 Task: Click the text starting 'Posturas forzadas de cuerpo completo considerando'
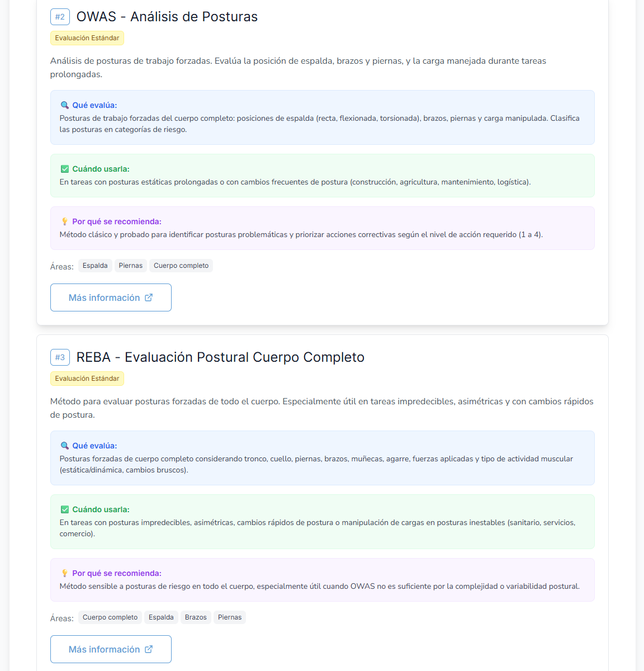click(x=316, y=465)
